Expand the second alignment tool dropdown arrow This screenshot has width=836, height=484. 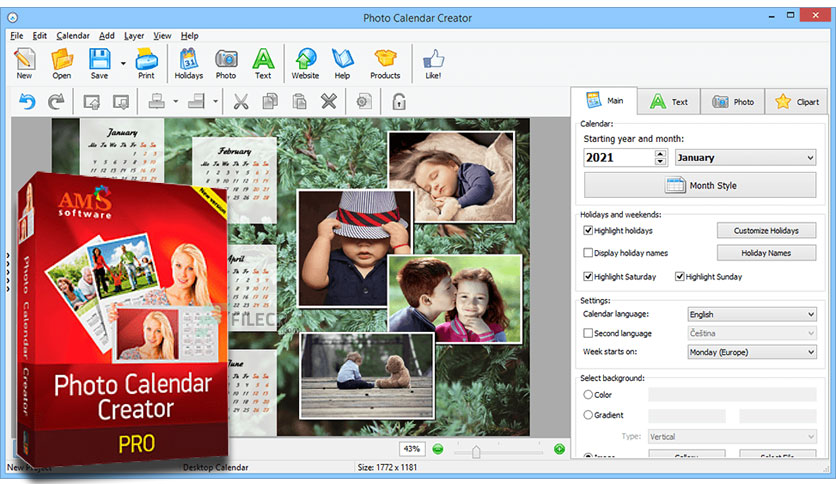[x=215, y=101]
